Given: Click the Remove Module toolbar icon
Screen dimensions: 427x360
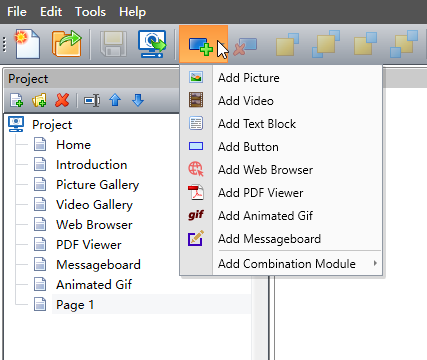Looking at the screenshot, I should (x=245, y=46).
